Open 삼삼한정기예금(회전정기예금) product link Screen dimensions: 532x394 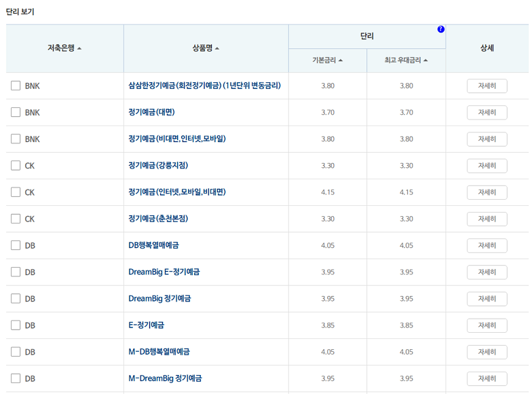(x=205, y=86)
